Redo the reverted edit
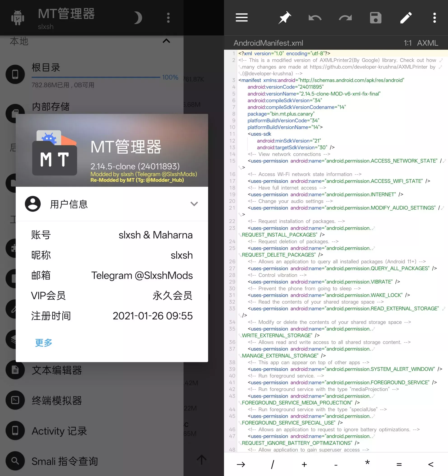This screenshot has height=476, width=448. coord(345,18)
